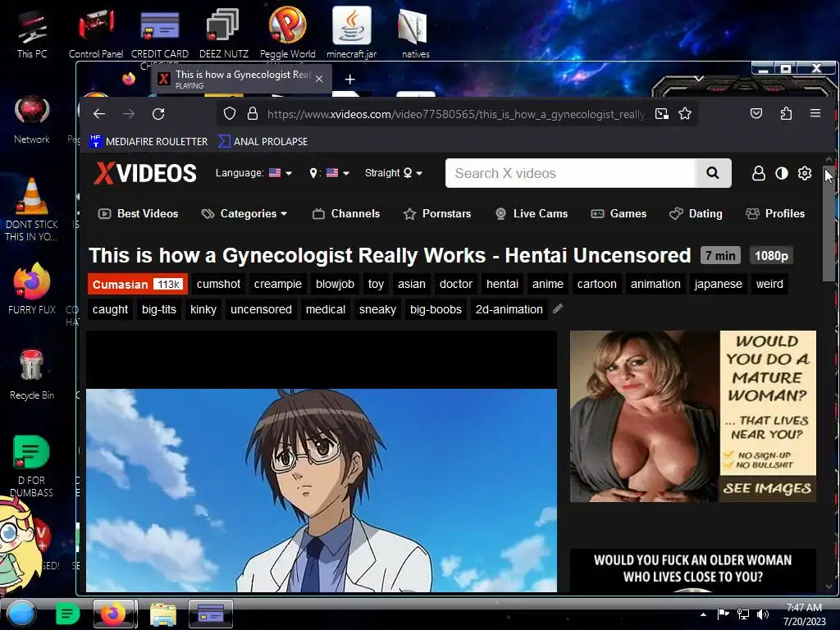Image resolution: width=840 pixels, height=630 pixels.
Task: Select the Peggle World desktop icon
Action: click(288, 33)
